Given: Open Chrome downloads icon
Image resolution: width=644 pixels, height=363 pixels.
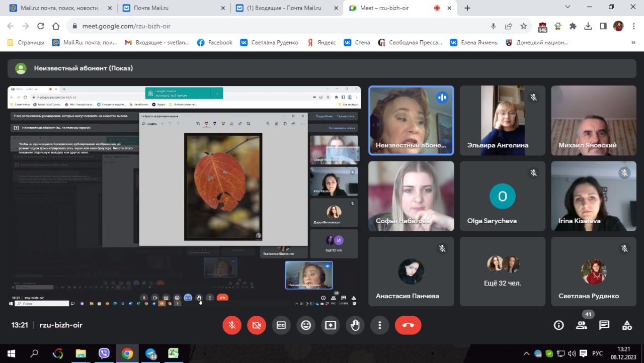Looking at the screenshot, I should tap(588, 26).
